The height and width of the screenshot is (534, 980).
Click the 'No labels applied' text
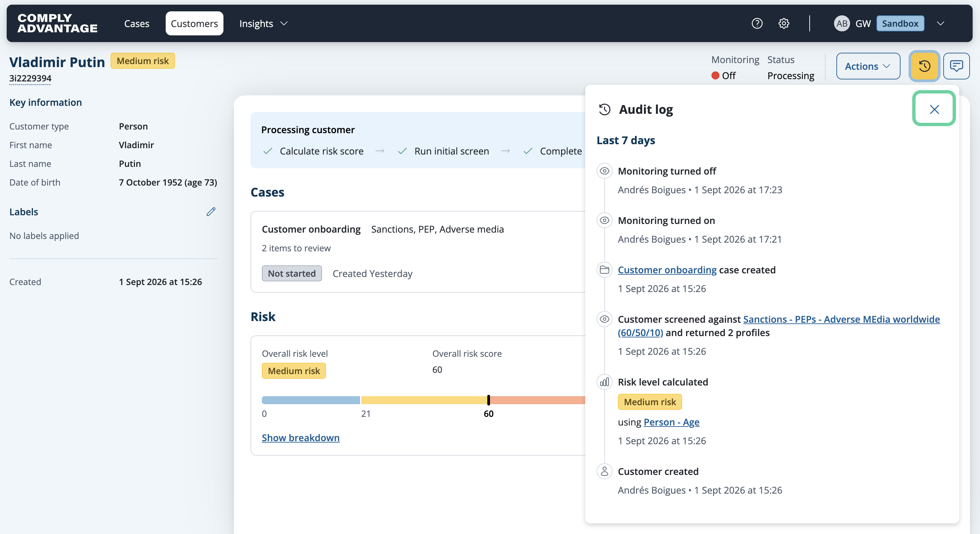[x=44, y=236]
